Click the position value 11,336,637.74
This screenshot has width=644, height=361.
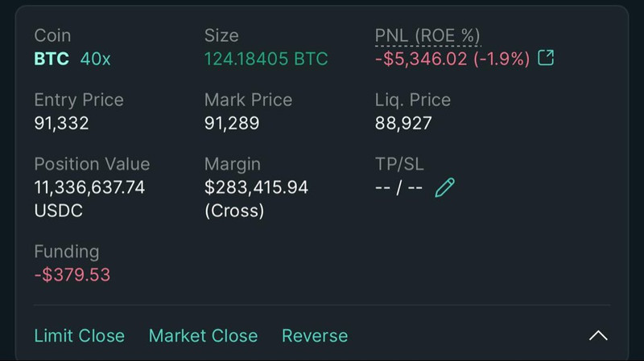tap(89, 187)
